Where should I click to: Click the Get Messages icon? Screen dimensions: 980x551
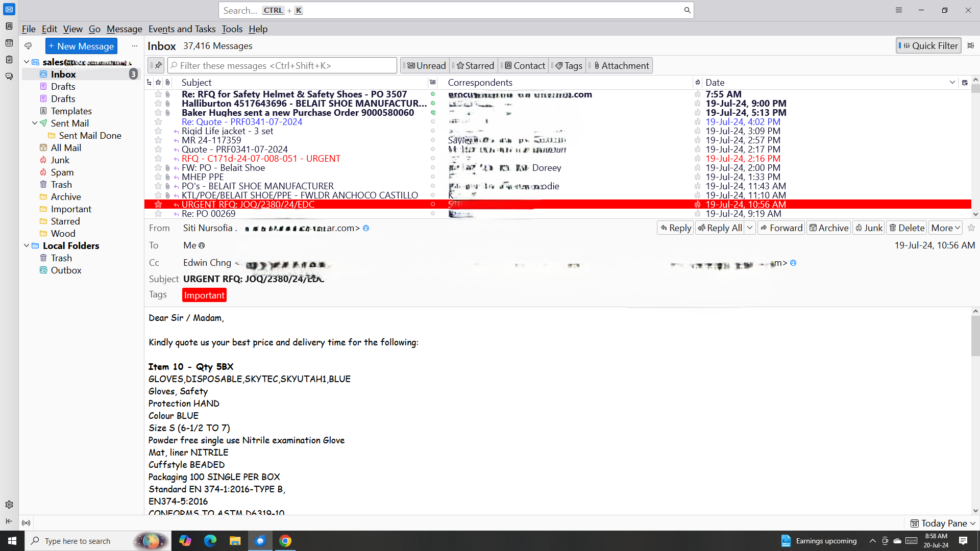point(28,46)
